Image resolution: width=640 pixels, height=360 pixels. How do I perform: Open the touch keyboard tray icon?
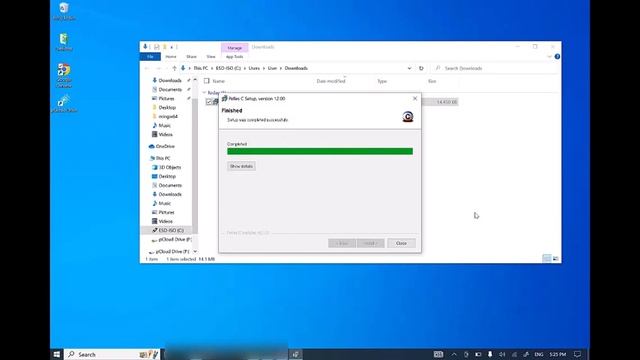(x=438, y=354)
